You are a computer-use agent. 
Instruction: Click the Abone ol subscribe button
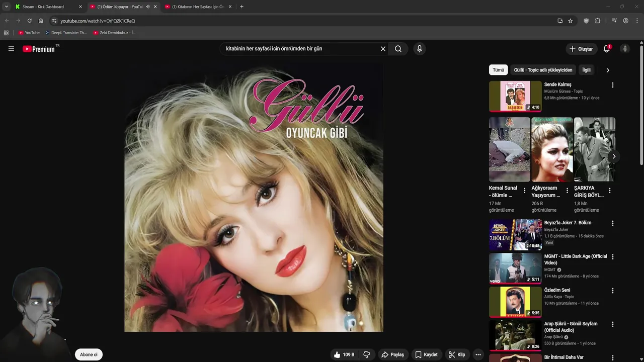[89, 354]
